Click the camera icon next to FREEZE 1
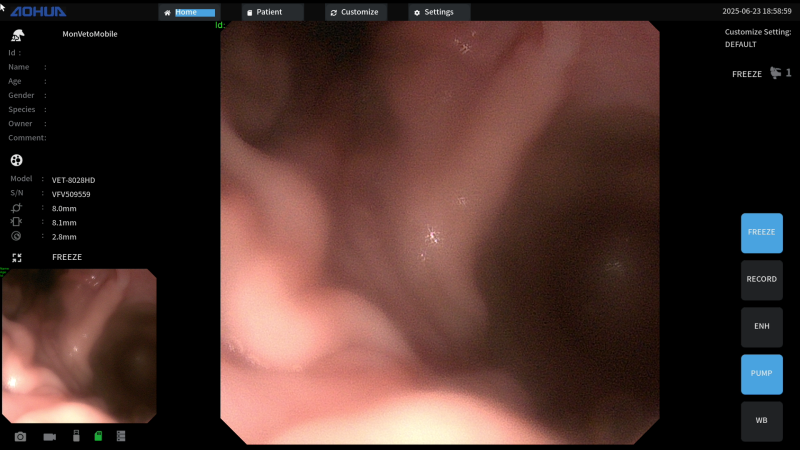The image size is (800, 450). click(x=776, y=73)
